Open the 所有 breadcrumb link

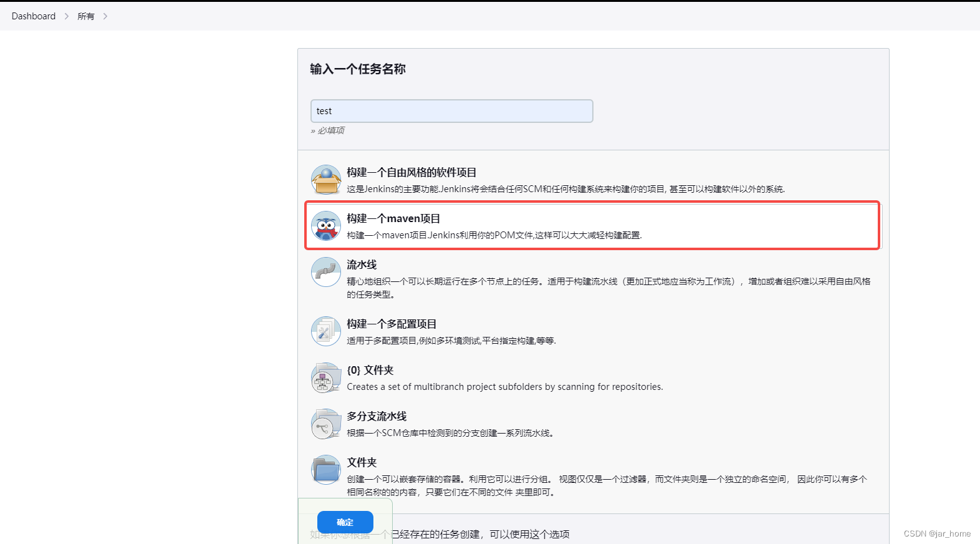(86, 16)
